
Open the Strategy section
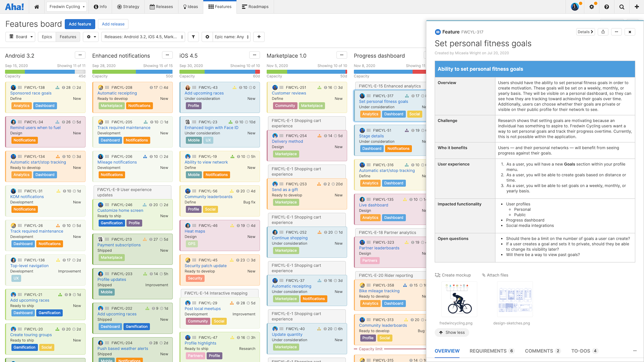[x=128, y=6]
